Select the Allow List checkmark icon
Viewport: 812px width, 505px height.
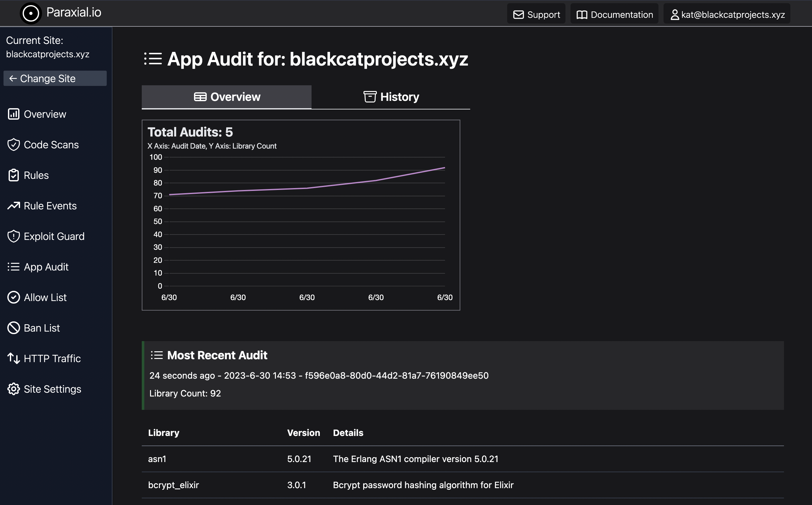[13, 297]
